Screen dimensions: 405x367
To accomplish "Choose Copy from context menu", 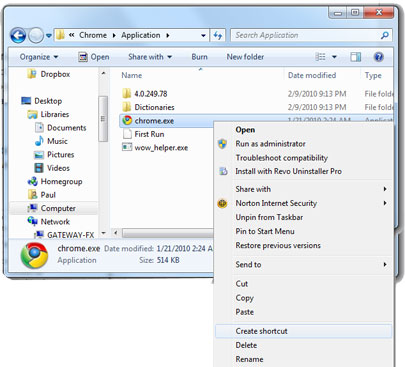I will [x=245, y=298].
